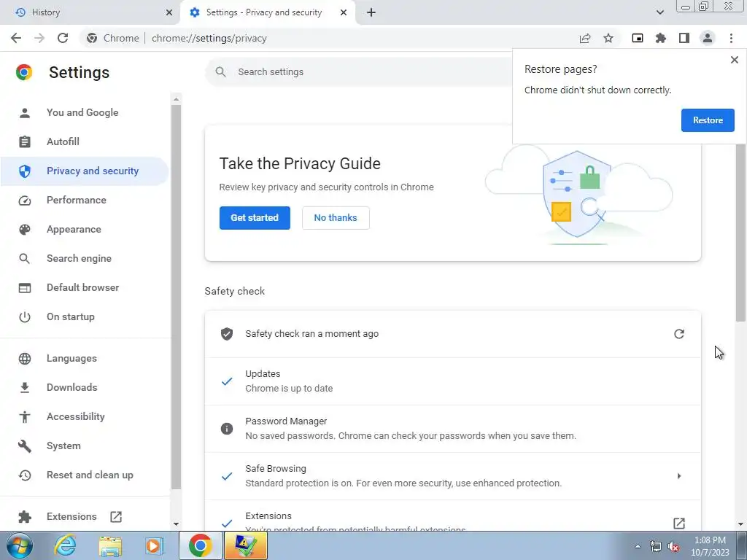Open the share this page icon
Viewport: 747px width, 560px height.
[585, 38]
